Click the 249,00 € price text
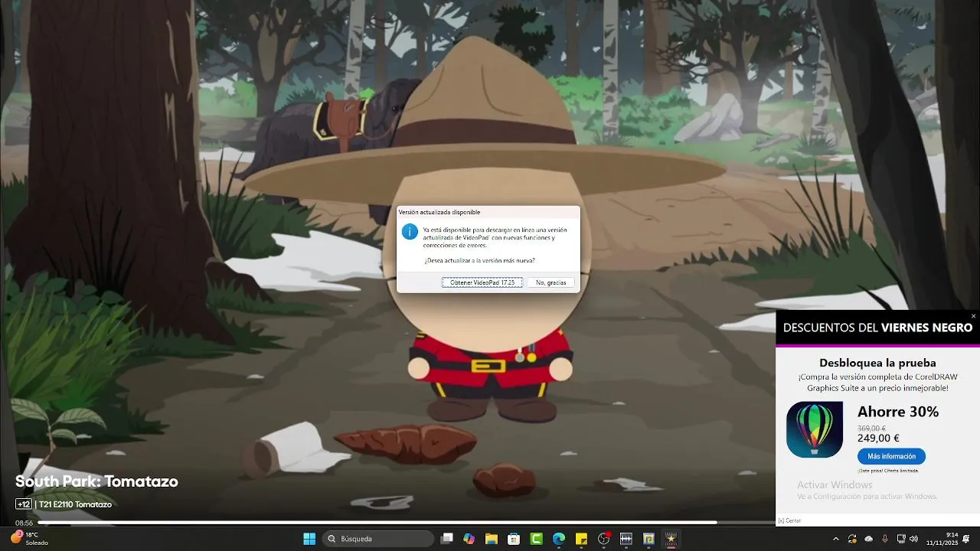Image resolution: width=980 pixels, height=551 pixels. pyautogui.click(x=878, y=439)
